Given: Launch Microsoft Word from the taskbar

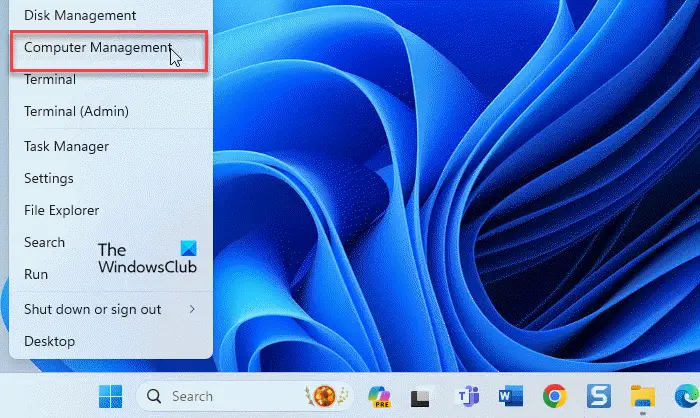Looking at the screenshot, I should pyautogui.click(x=511, y=396).
